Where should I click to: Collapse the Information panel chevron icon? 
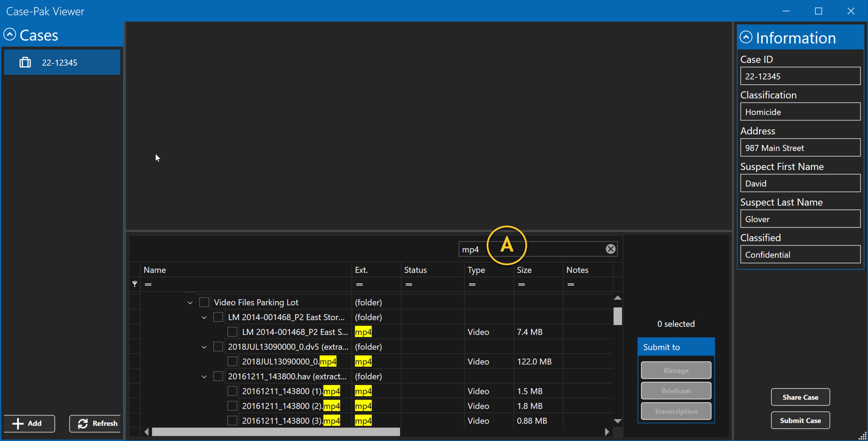tap(746, 37)
